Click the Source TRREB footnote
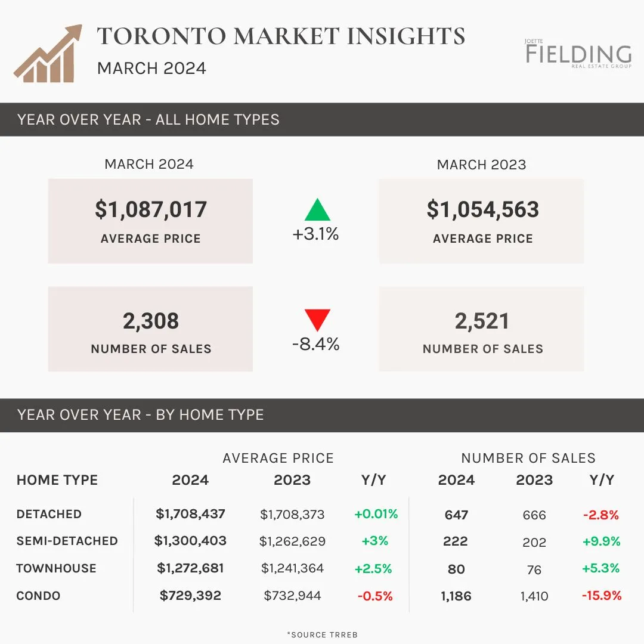 pyautogui.click(x=323, y=634)
